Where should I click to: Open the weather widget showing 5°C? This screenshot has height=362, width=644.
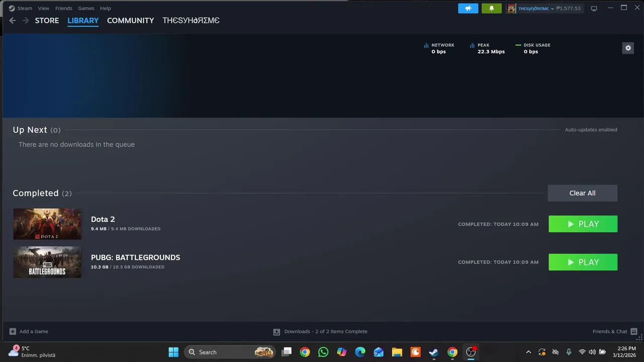pyautogui.click(x=32, y=352)
